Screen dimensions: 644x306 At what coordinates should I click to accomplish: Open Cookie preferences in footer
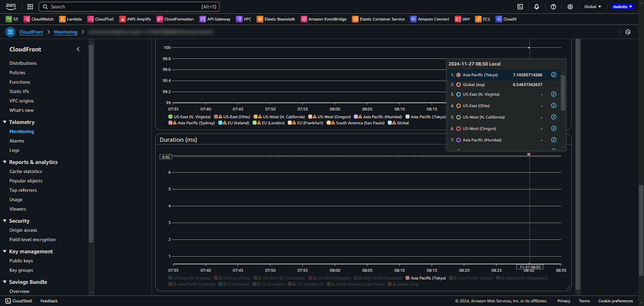616,301
